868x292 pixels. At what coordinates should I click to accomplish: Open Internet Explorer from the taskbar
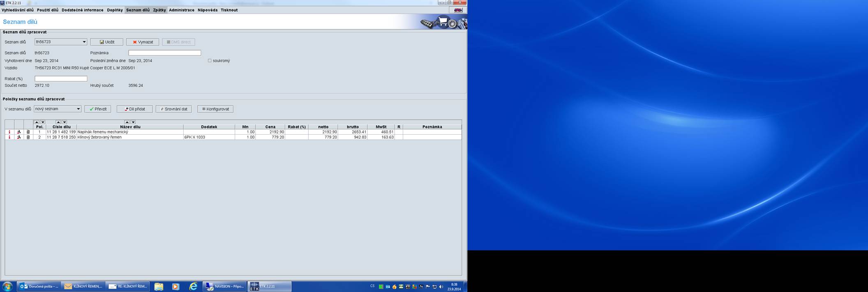coord(193,286)
